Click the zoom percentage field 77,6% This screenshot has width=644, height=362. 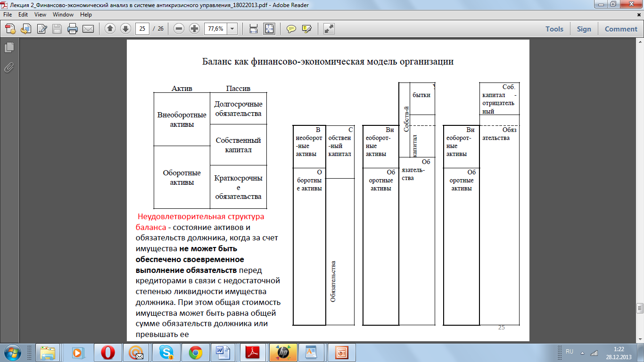[x=215, y=29]
